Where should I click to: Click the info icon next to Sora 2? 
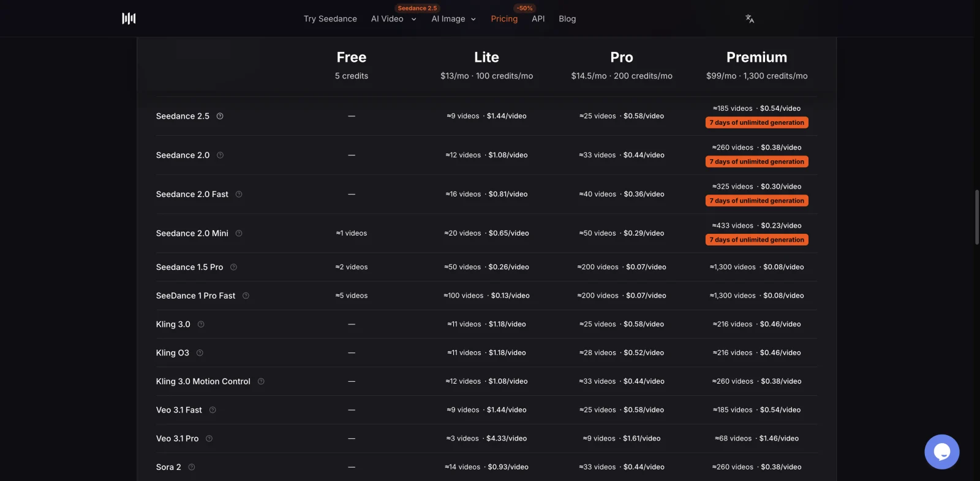click(x=192, y=467)
